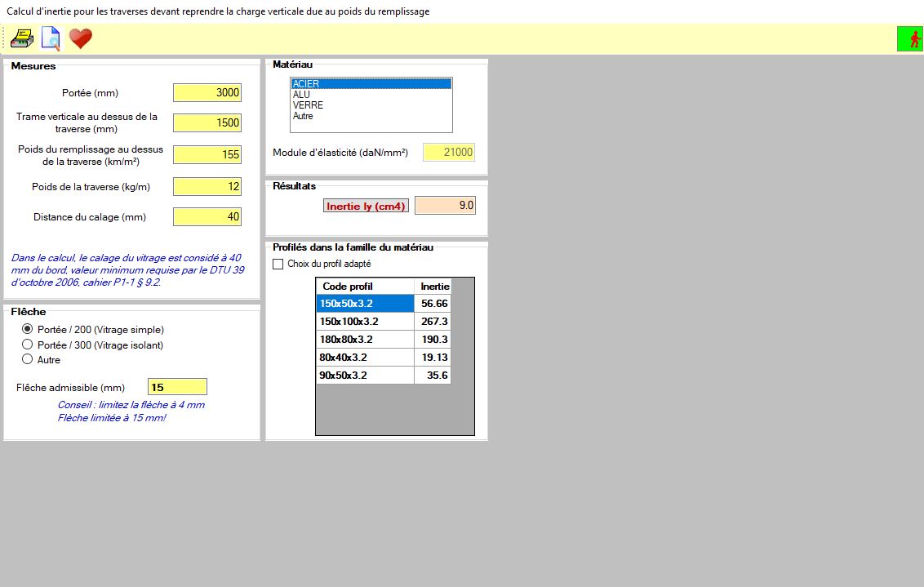The image size is (924, 587).
Task: Click the green exit icon with walking figure
Action: [909, 38]
